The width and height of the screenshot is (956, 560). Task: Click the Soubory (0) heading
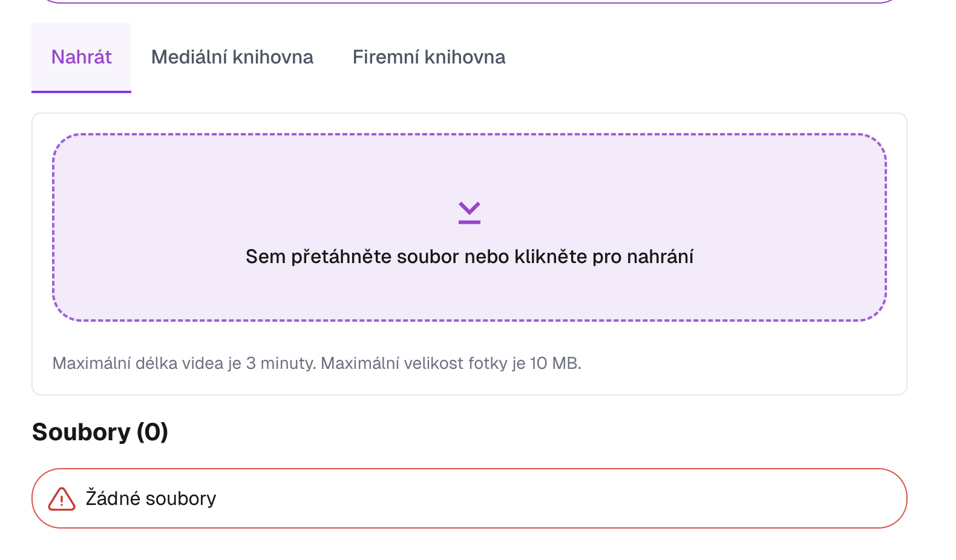tap(100, 432)
